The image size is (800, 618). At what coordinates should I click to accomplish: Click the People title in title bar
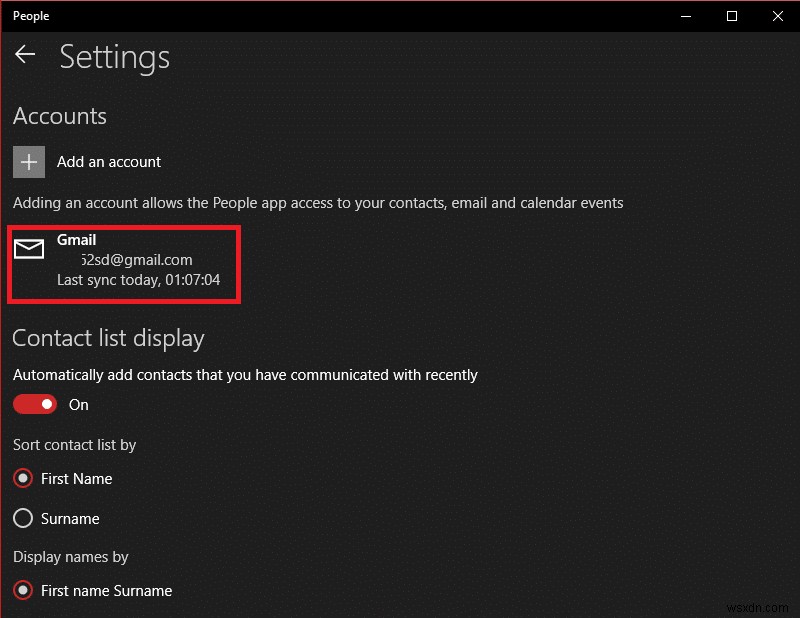coord(31,16)
